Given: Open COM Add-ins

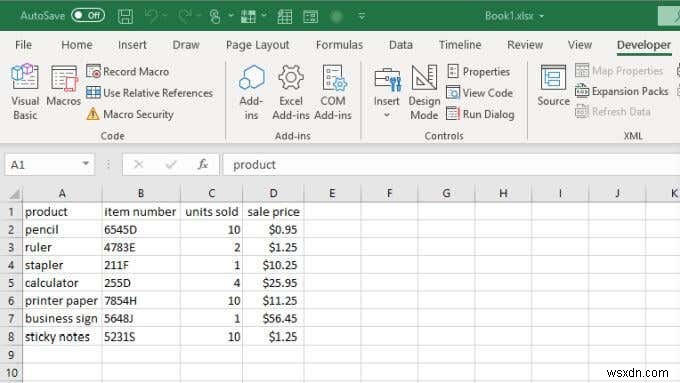Looking at the screenshot, I should pyautogui.click(x=333, y=92).
